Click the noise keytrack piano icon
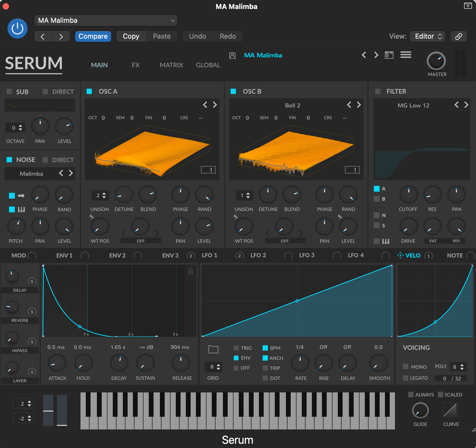Image resolution: width=476 pixels, height=448 pixels. click(21, 209)
